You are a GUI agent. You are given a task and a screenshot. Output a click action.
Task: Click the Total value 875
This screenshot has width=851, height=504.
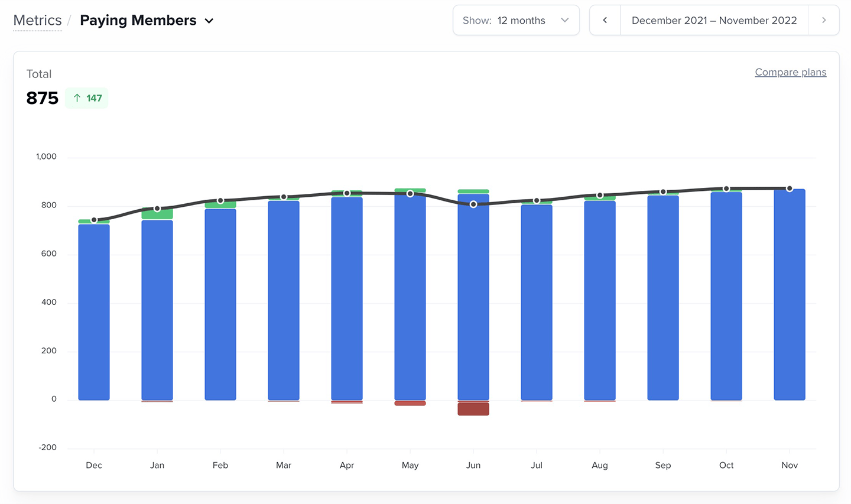click(x=41, y=98)
